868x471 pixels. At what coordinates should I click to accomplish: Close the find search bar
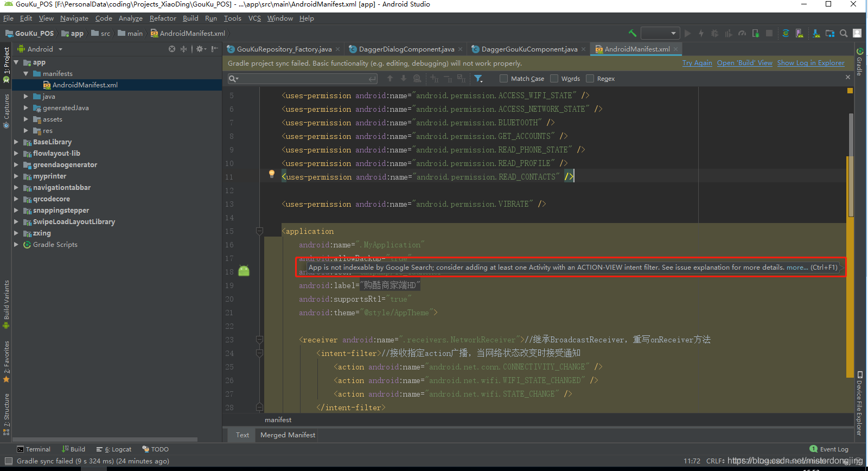tap(848, 78)
